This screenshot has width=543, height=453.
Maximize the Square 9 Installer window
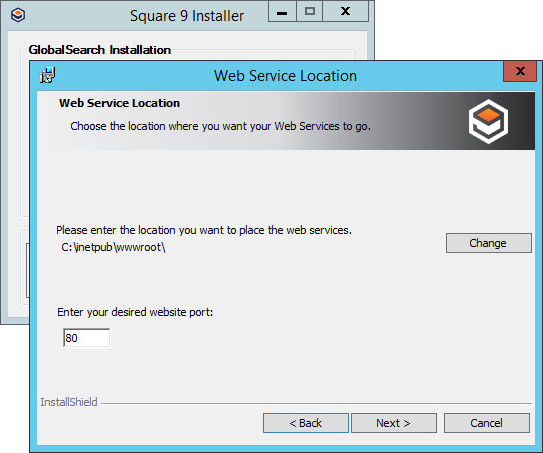(310, 11)
